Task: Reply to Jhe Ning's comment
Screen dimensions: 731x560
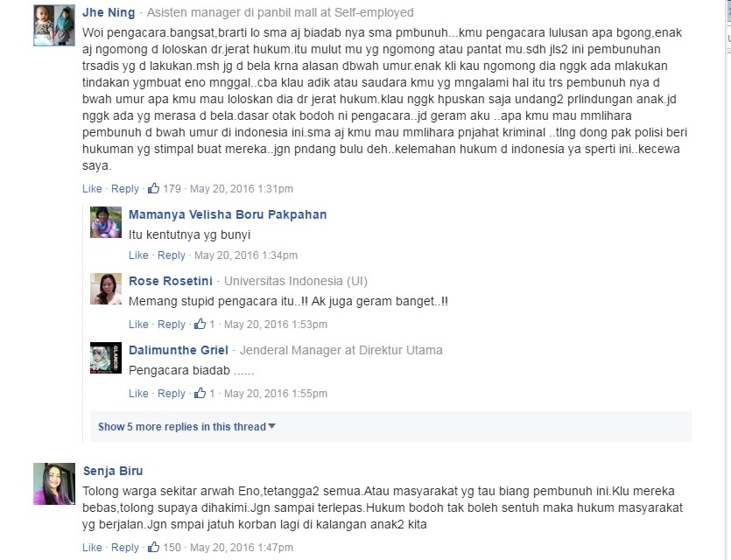Action: [125, 189]
